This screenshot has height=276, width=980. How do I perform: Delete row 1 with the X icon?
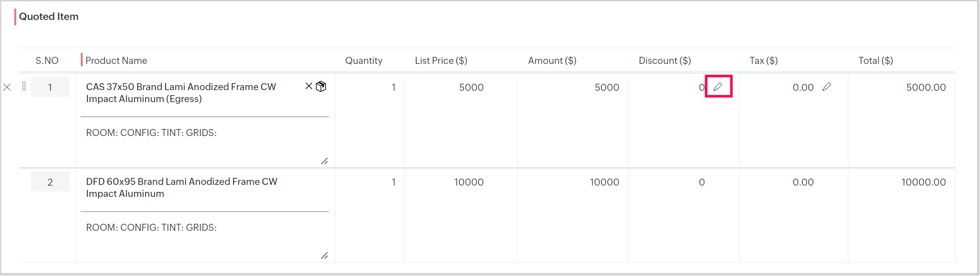point(7,87)
